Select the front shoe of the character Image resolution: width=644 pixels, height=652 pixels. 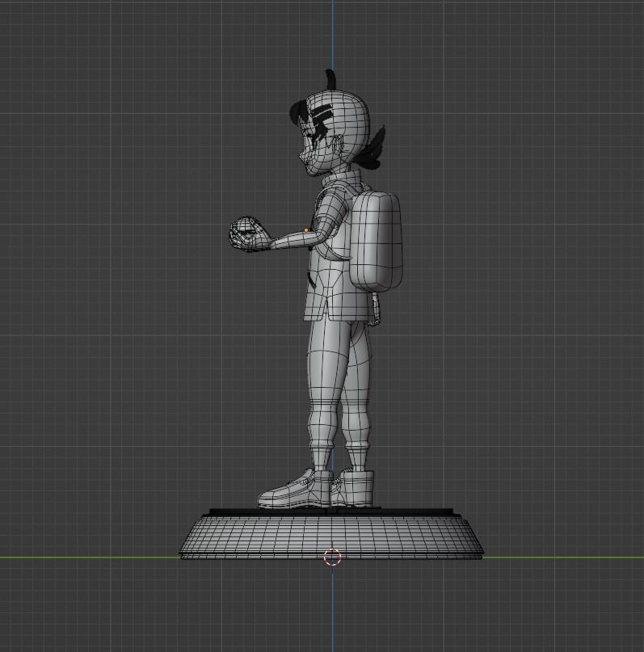click(295, 489)
